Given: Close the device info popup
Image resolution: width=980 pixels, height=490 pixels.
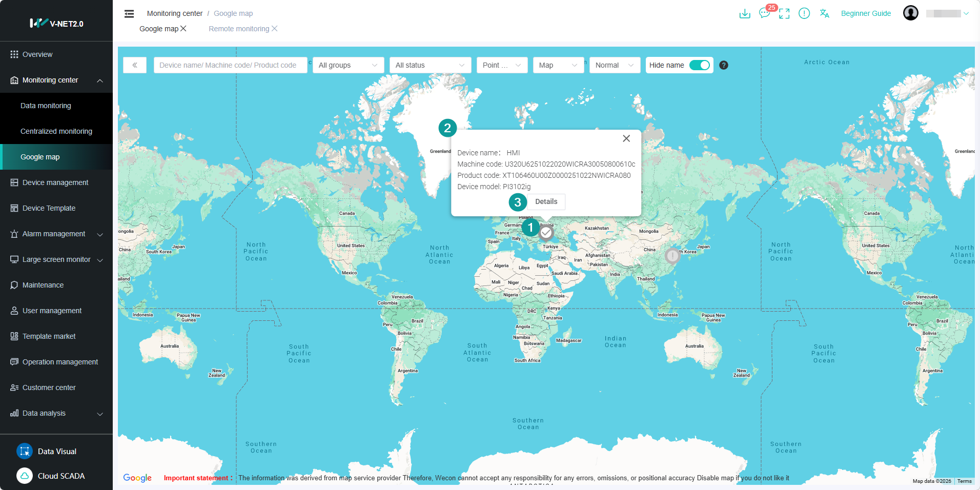Looking at the screenshot, I should point(626,138).
